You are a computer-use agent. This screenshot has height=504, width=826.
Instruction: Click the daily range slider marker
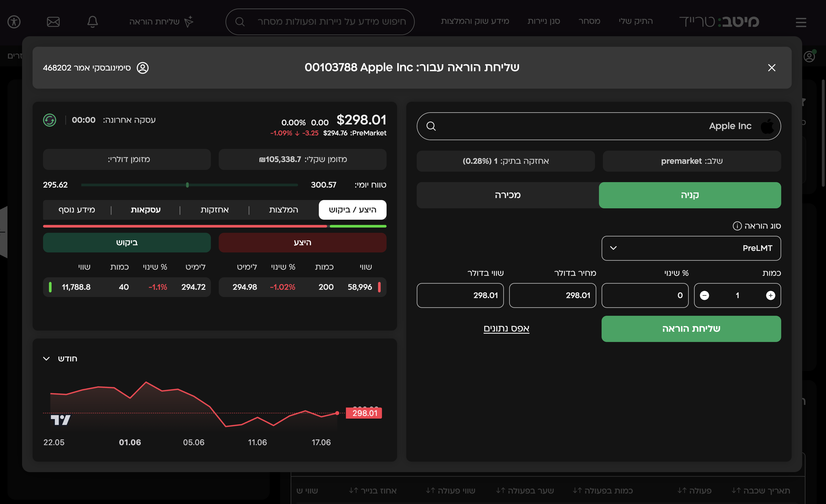(187, 185)
